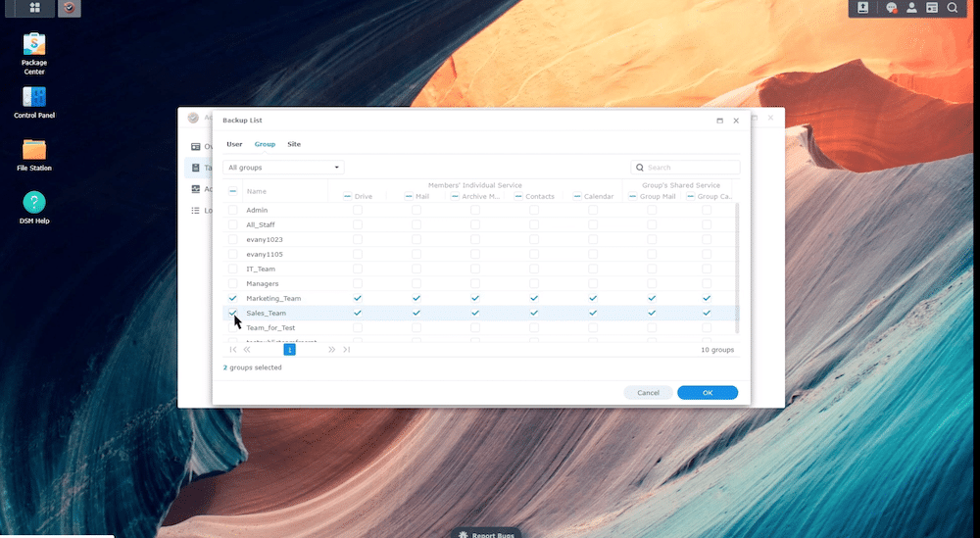Screen dimensions: 980x538
Task: Toggle Drive column header checkbox
Action: pos(348,196)
